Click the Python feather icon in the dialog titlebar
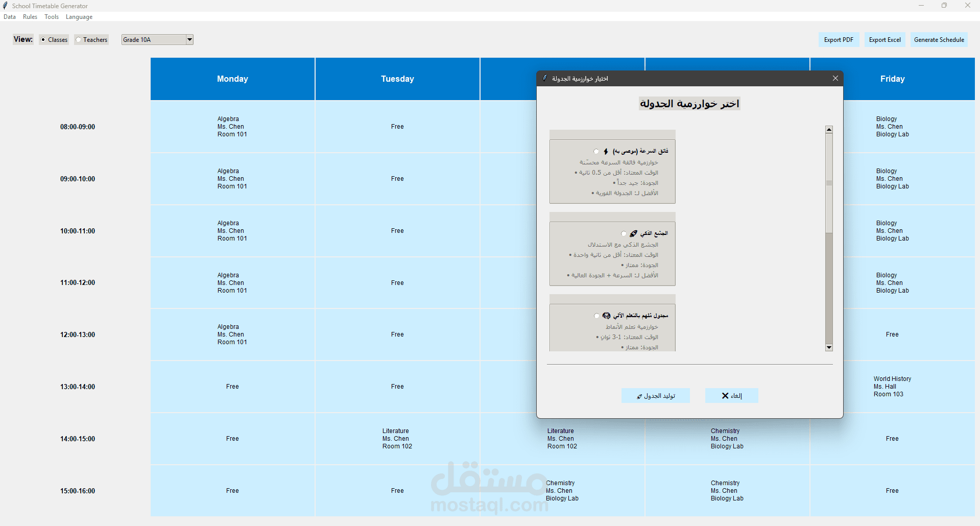980x526 pixels. tap(546, 78)
